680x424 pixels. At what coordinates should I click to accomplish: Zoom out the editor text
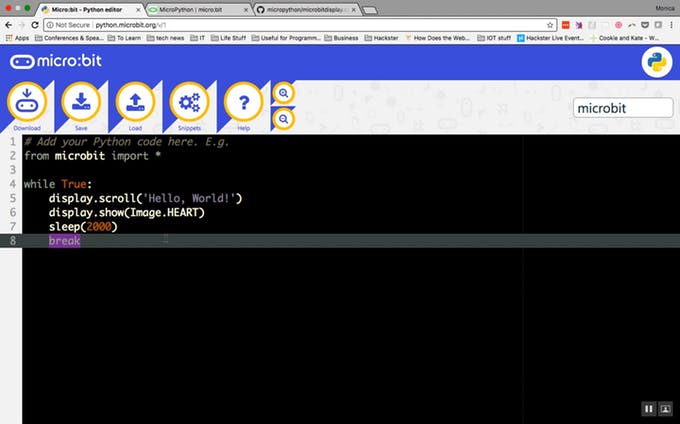click(x=284, y=119)
